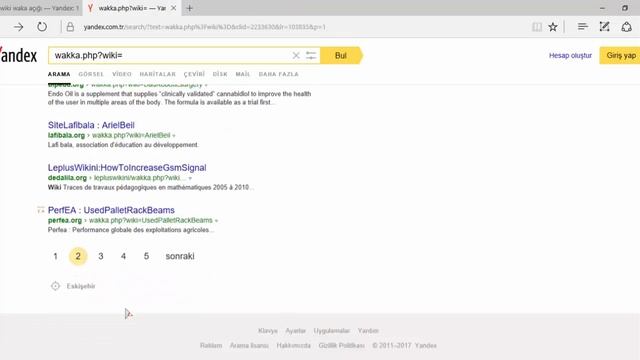The height and width of the screenshot is (360, 640).
Task: Switch to the wiki waka açığı tab
Action: coord(40,8)
